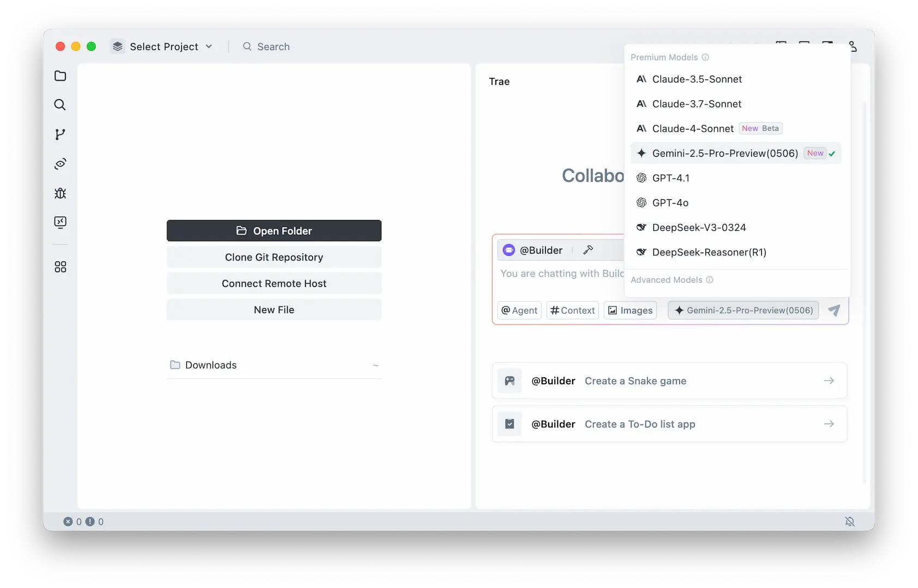Image resolution: width=918 pixels, height=588 pixels.
Task: Open the Gemini-2.5-Pro-Preview model selector in chat box
Action: click(743, 310)
